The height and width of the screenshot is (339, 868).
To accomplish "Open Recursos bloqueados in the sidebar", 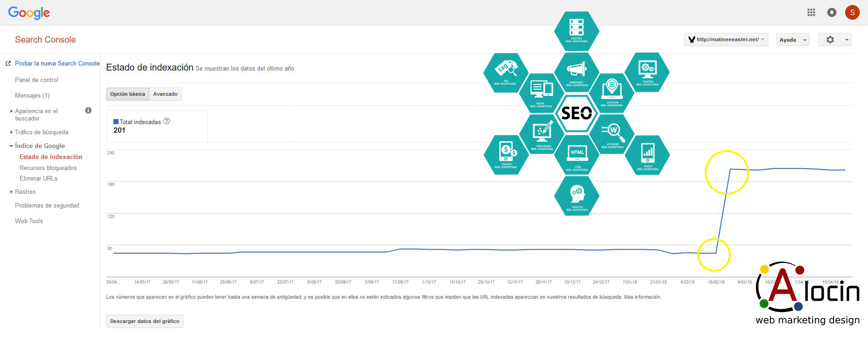I will coord(48,168).
